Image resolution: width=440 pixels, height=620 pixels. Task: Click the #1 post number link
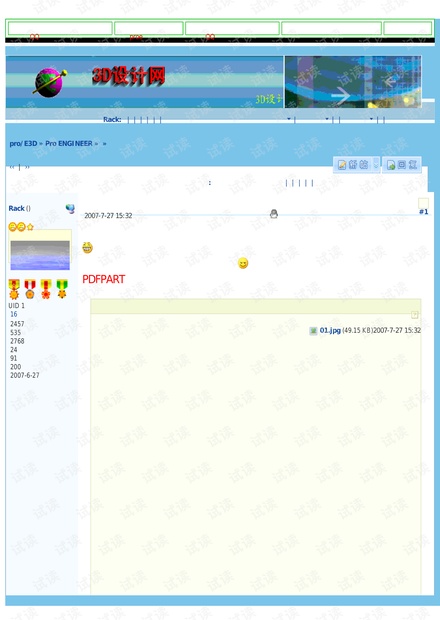pyautogui.click(x=423, y=212)
